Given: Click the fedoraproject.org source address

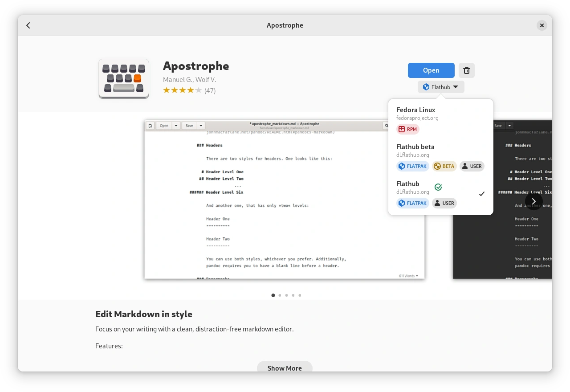Looking at the screenshot, I should click(417, 118).
